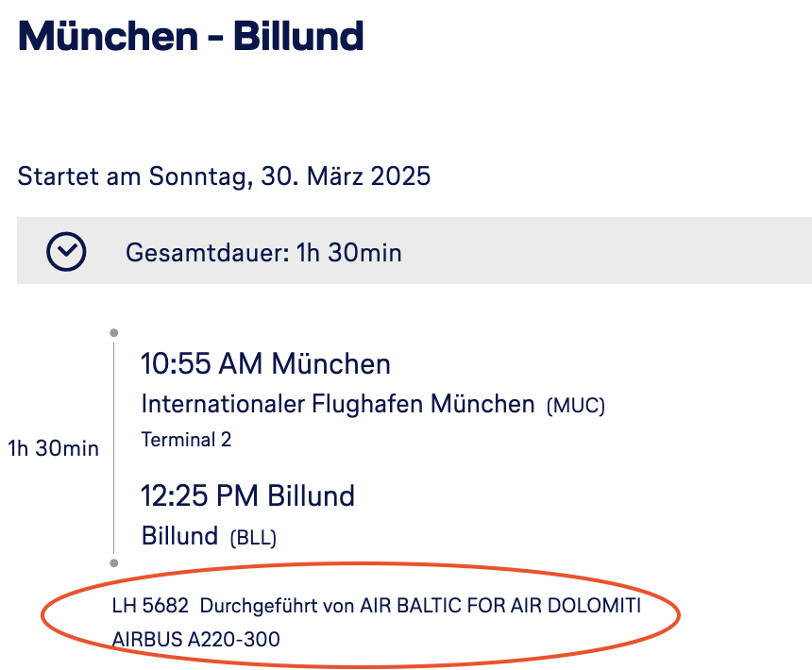Click the Billund airport name beside the BLL code
This screenshot has height=670, width=812.
[179, 537]
